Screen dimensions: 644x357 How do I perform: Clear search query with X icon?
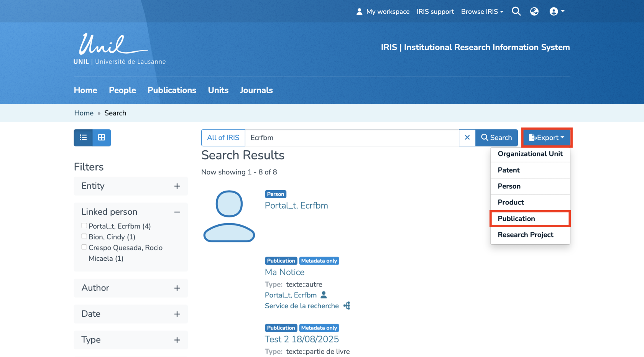467,138
